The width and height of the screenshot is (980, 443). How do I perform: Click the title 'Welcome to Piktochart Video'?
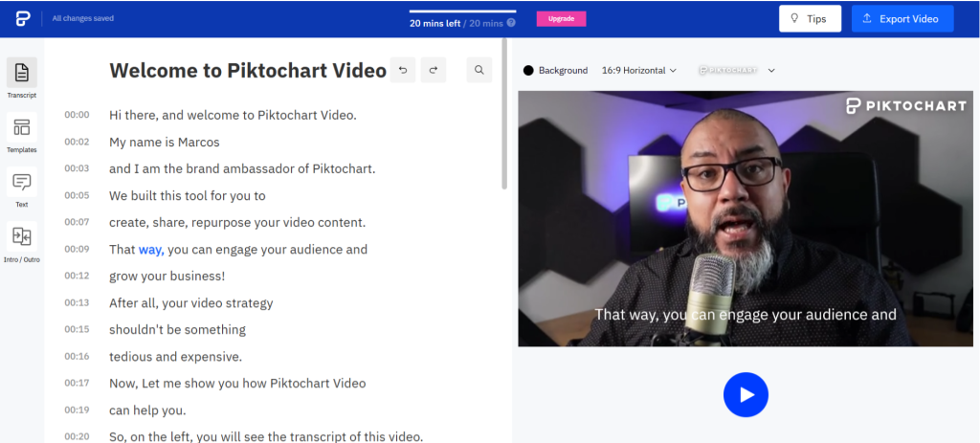tap(248, 71)
